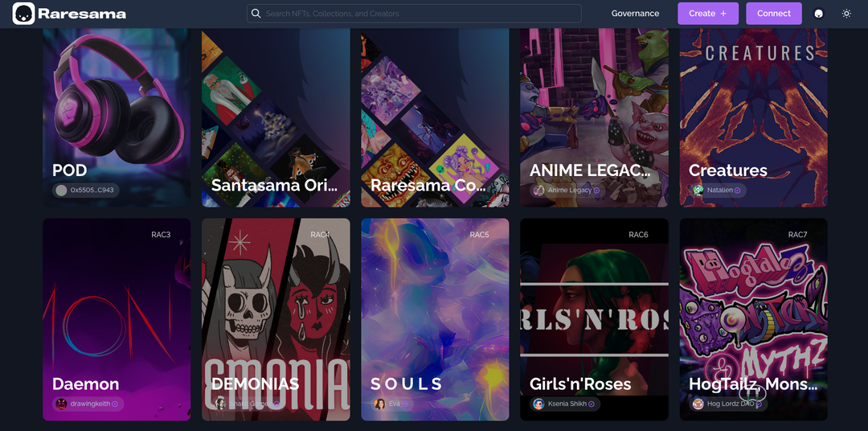Open the Daemon collection title
868x431 pixels.
[86, 384]
